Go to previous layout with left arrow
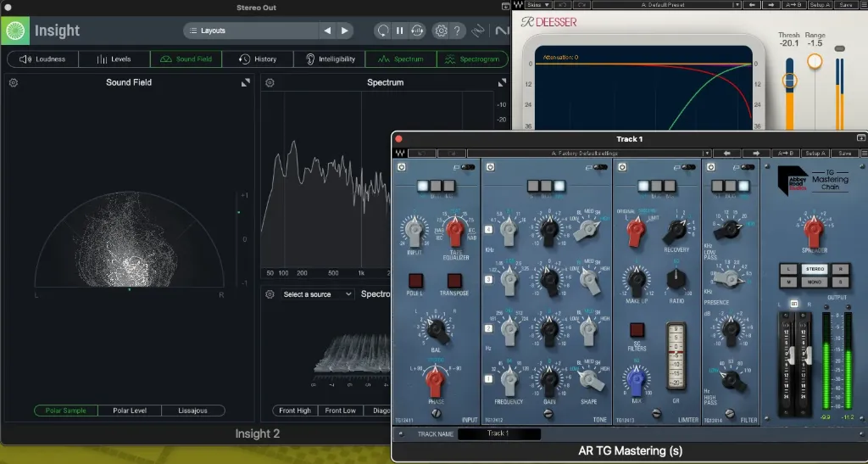The height and width of the screenshot is (464, 868). (328, 31)
